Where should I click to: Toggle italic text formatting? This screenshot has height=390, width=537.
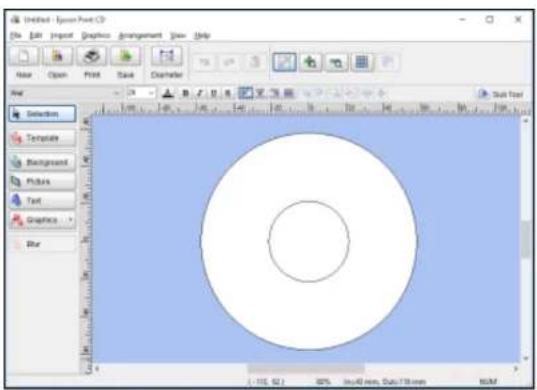pyautogui.click(x=200, y=93)
